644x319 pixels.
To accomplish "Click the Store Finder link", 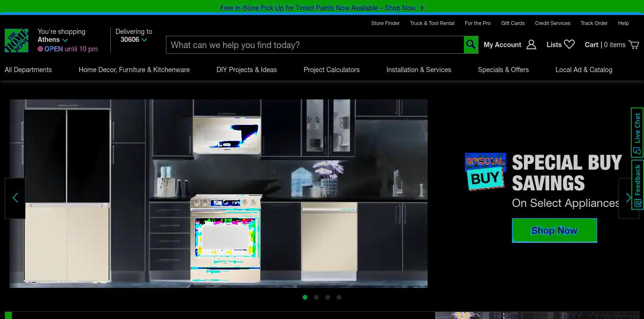I will tap(385, 23).
